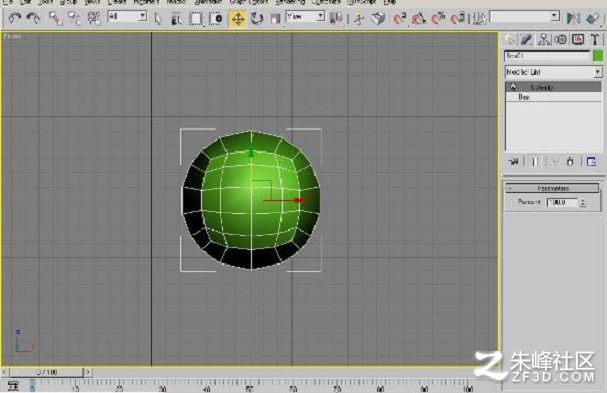Click the green object color swatch

[598, 56]
